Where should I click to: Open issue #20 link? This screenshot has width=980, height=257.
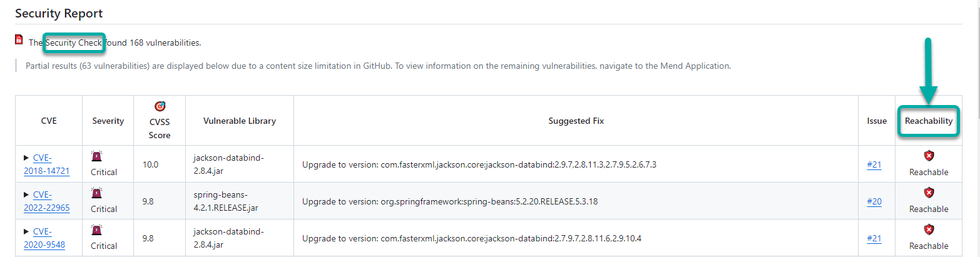click(x=874, y=201)
